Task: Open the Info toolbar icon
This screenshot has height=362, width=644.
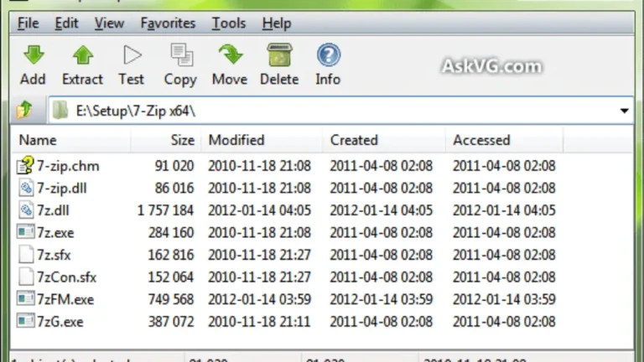Action: [x=328, y=55]
